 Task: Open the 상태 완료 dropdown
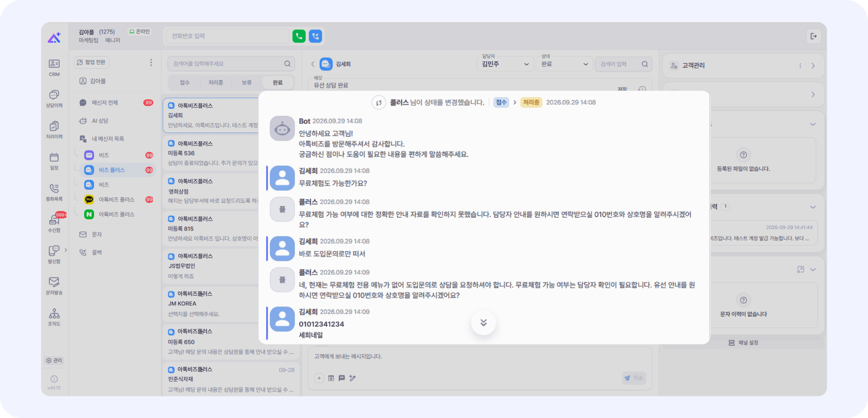pyautogui.click(x=564, y=64)
